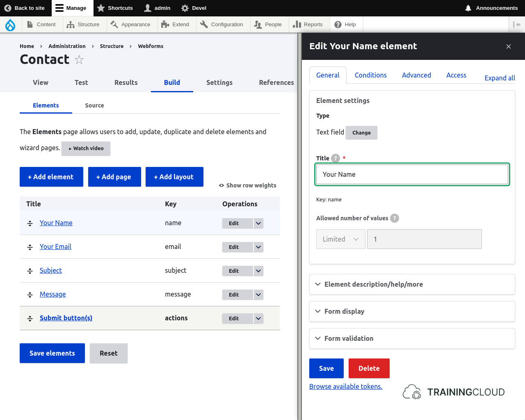Collapse toolbar orientation toggle icon
The height and width of the screenshot is (420, 525).
[517, 25]
